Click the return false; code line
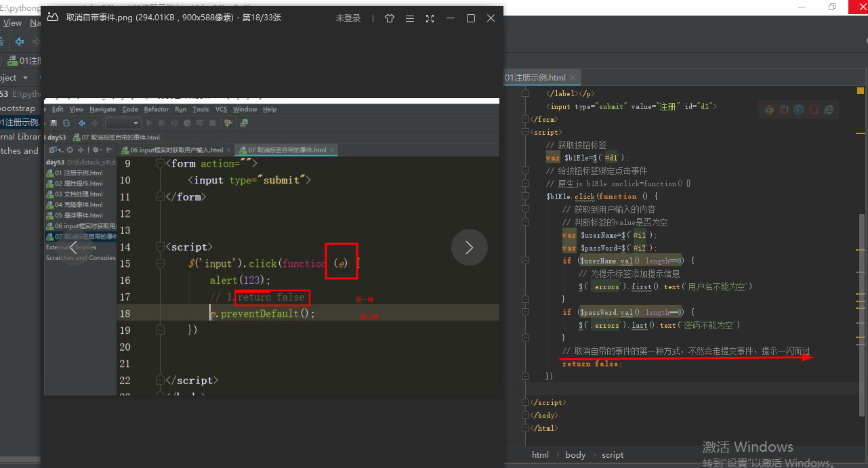 (592, 364)
